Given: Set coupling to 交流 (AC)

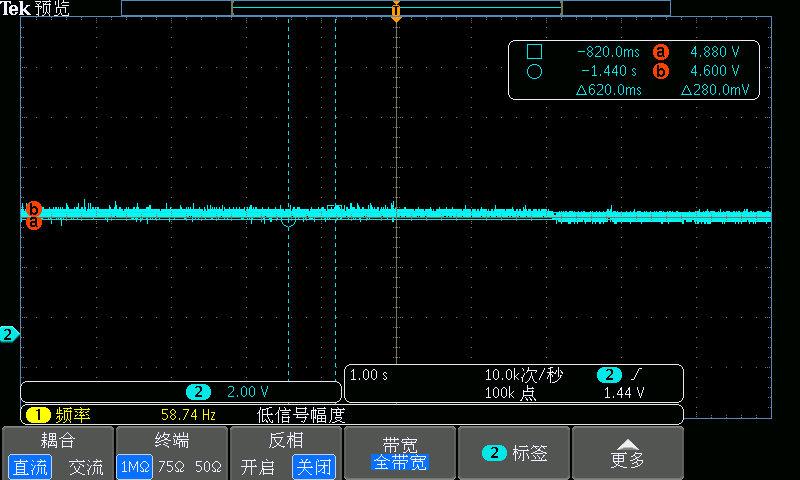Looking at the screenshot, I should [x=85, y=467].
